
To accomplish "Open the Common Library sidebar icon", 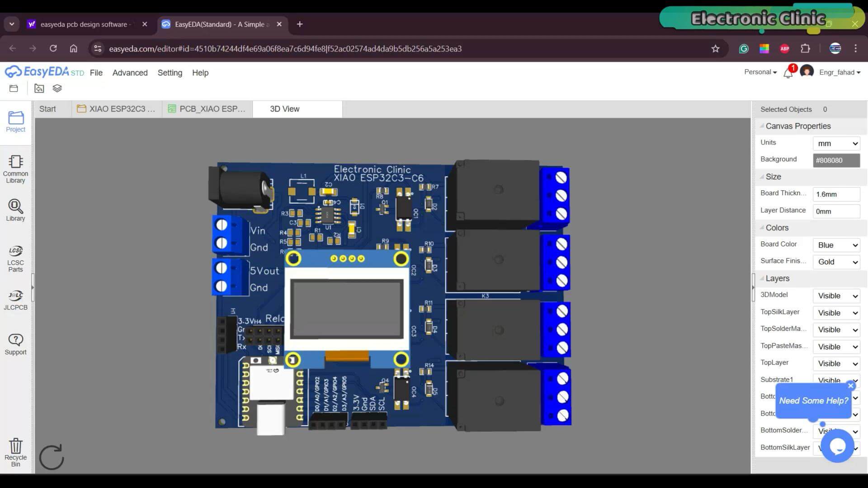I will point(16,169).
